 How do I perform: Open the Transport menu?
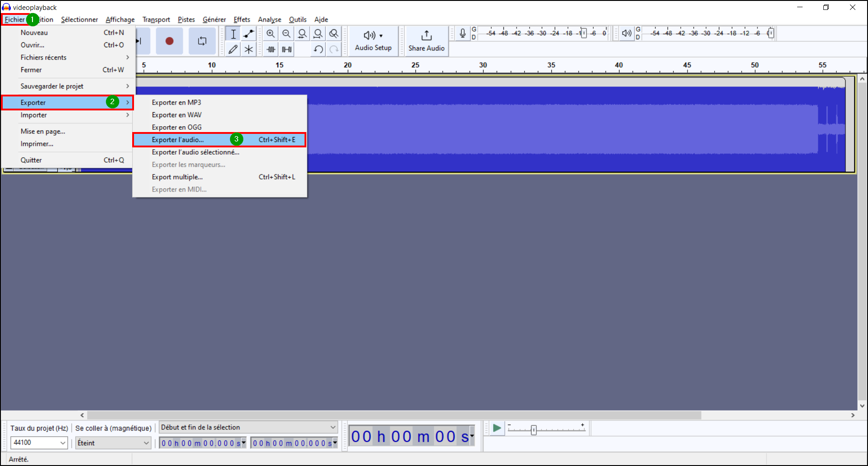coord(156,19)
